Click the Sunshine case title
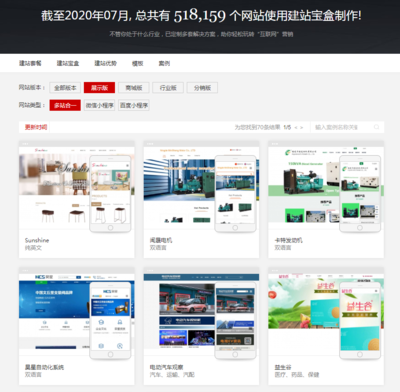Screen dimensions: 400x392 point(37,240)
